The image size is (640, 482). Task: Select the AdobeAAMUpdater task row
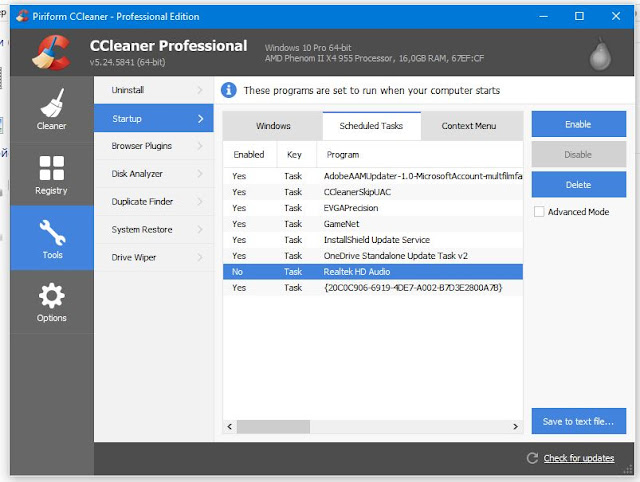373,176
